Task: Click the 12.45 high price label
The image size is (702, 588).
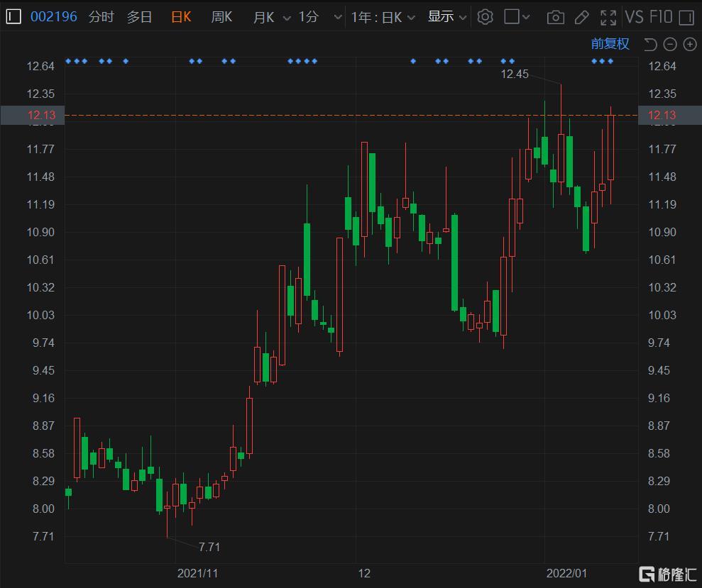Action: 515,74
